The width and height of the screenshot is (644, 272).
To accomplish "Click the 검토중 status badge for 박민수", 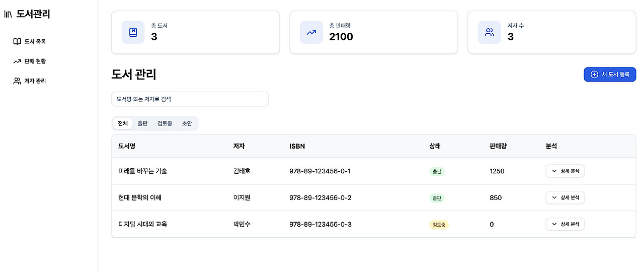I will pos(439,225).
